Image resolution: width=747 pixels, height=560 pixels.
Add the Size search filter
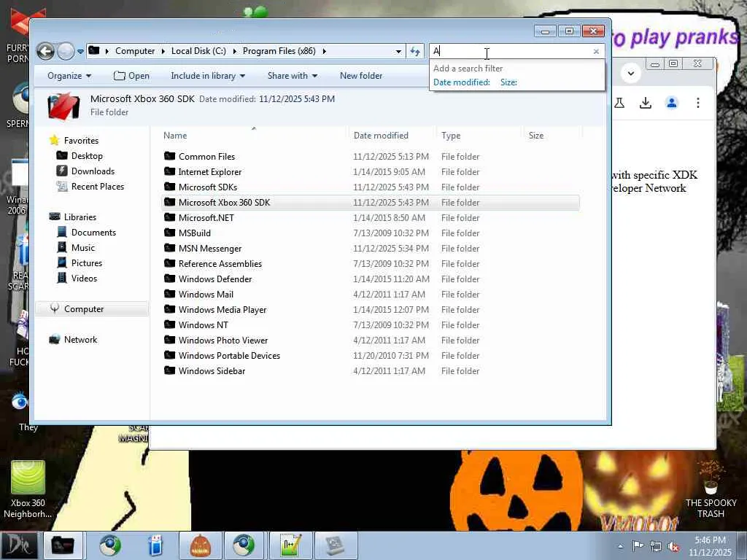click(x=508, y=82)
